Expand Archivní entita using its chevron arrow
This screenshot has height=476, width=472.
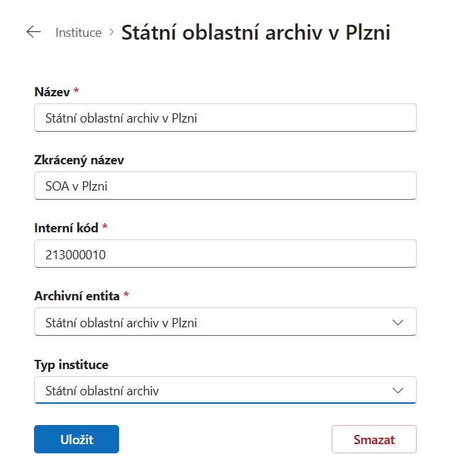(398, 322)
